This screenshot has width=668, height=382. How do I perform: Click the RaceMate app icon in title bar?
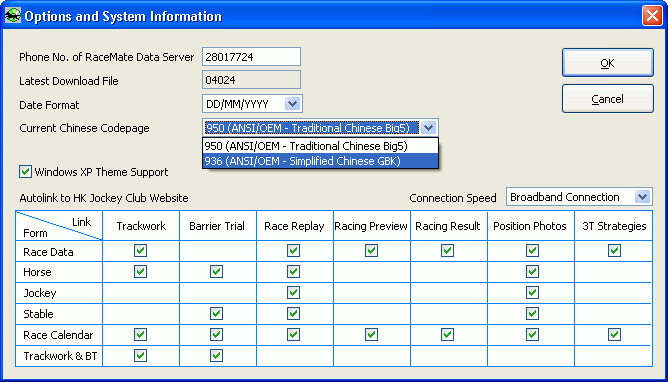coord(13,16)
